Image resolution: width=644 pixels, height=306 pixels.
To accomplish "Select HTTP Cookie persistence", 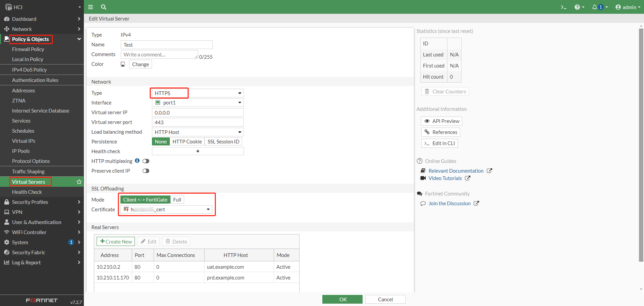I will [187, 141].
